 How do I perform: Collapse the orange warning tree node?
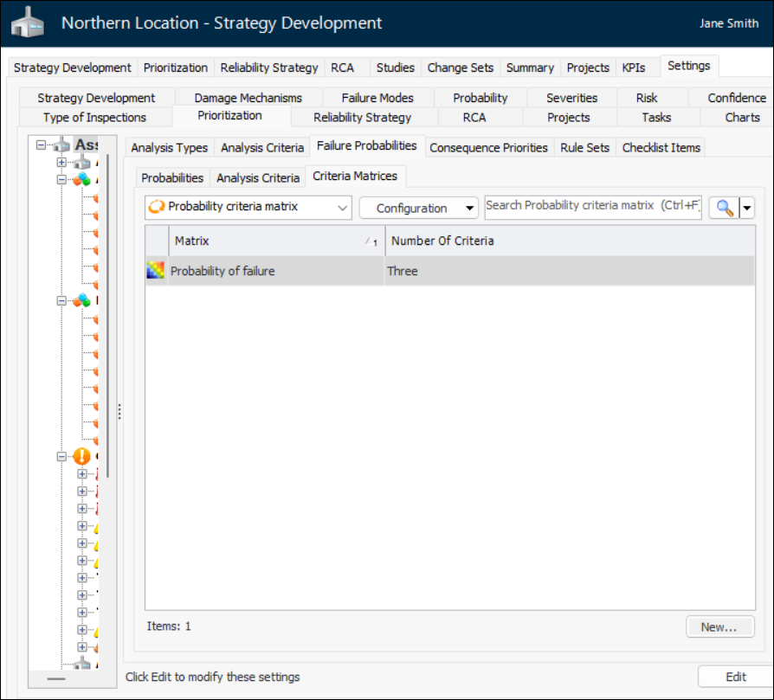pyautogui.click(x=62, y=456)
